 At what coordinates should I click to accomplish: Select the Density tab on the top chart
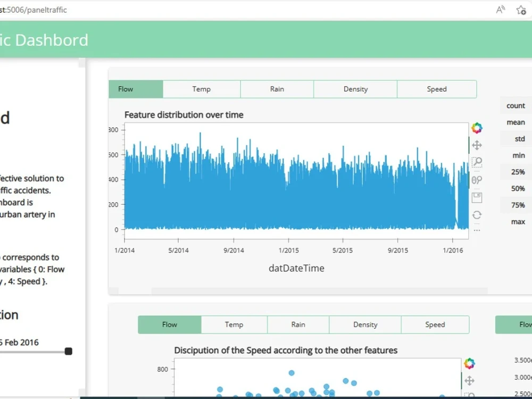point(355,89)
